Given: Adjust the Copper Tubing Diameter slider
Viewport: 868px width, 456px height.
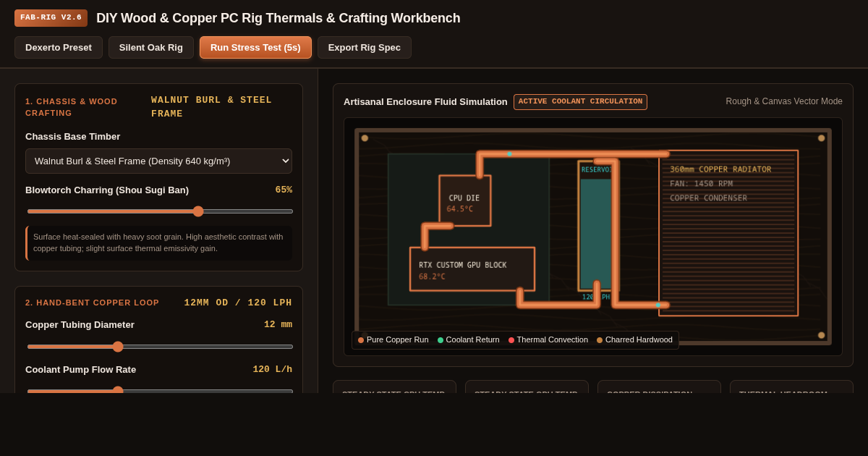Looking at the screenshot, I should (160, 347).
